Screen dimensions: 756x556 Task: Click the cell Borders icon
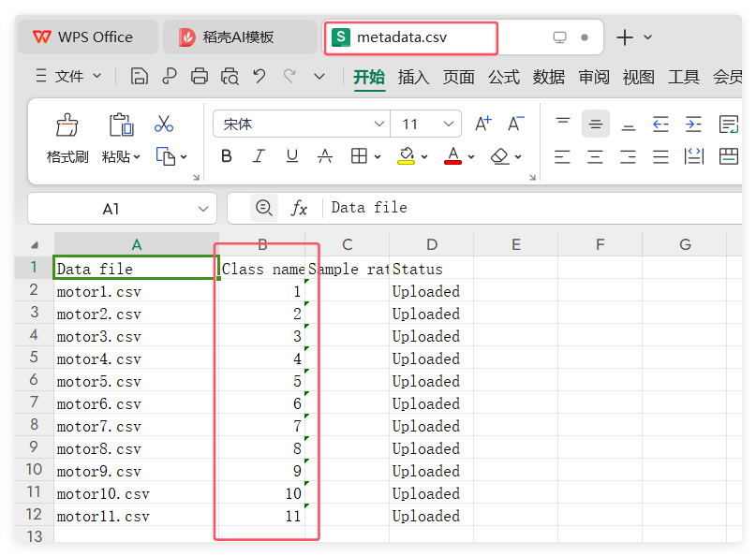point(359,156)
